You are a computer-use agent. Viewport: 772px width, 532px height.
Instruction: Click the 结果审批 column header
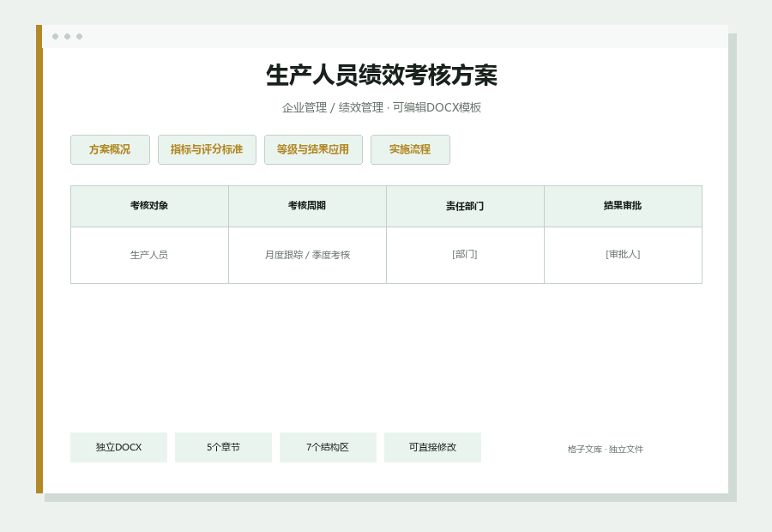pos(623,206)
